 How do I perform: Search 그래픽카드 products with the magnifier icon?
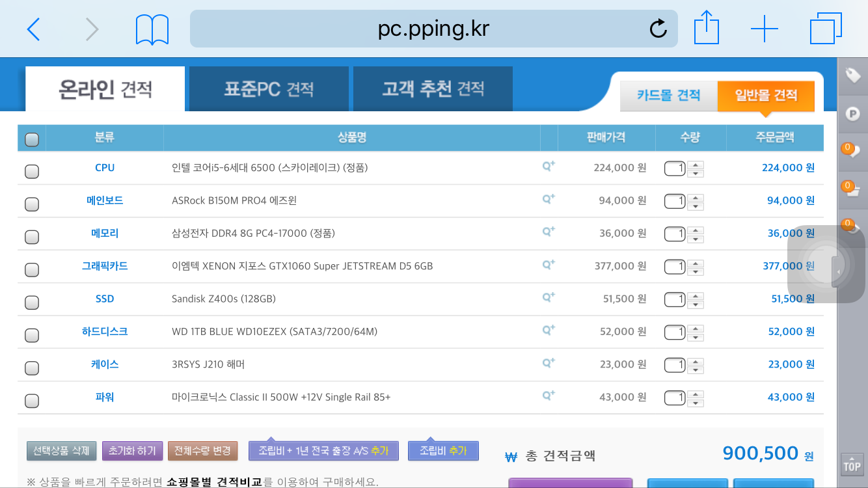[549, 265]
